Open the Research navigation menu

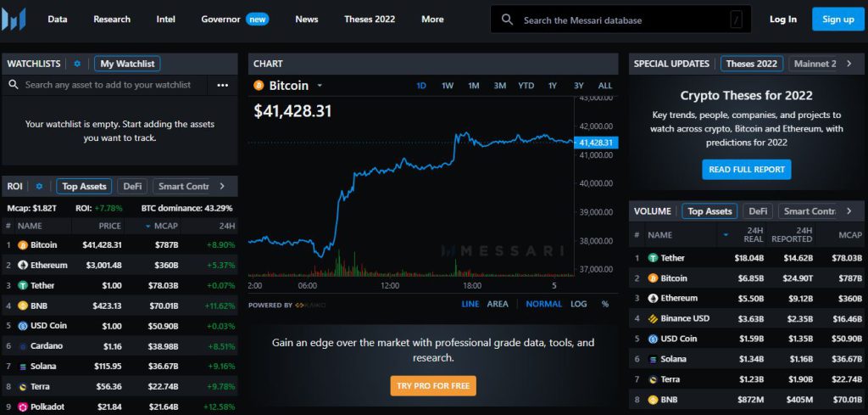pyautogui.click(x=112, y=20)
